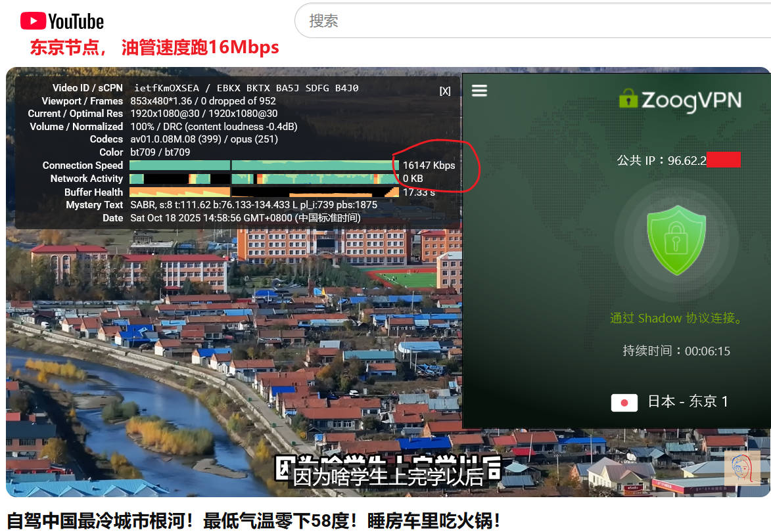Click the 16147 Kbps speed value

[429, 166]
